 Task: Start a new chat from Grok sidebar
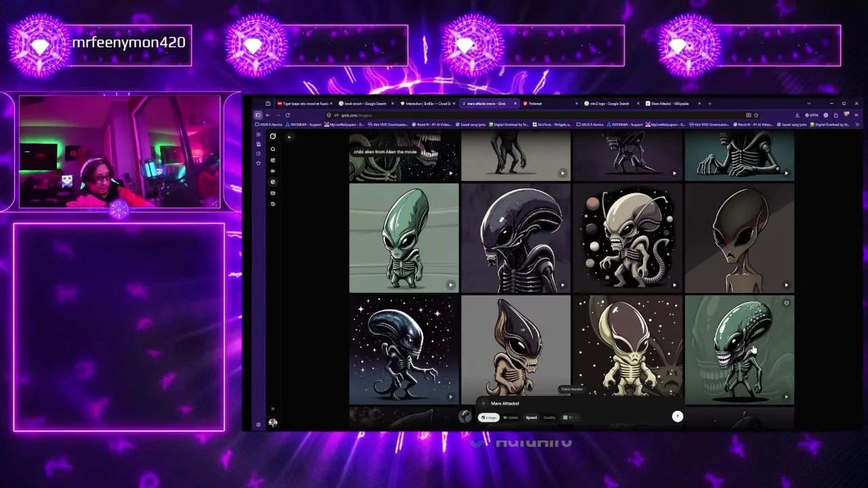(273, 160)
